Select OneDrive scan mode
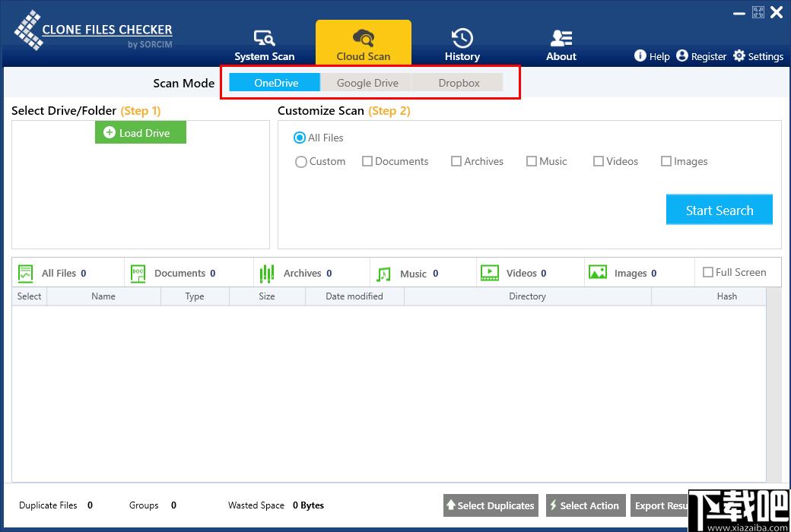The height and width of the screenshot is (532, 791). click(275, 83)
